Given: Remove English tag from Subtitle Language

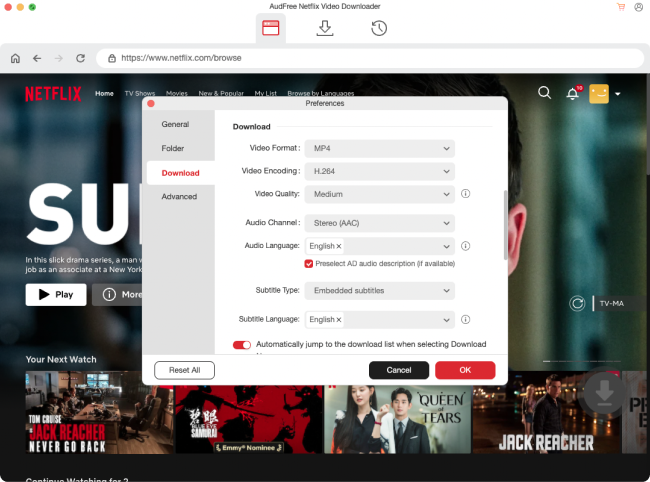Looking at the screenshot, I should pos(339,320).
